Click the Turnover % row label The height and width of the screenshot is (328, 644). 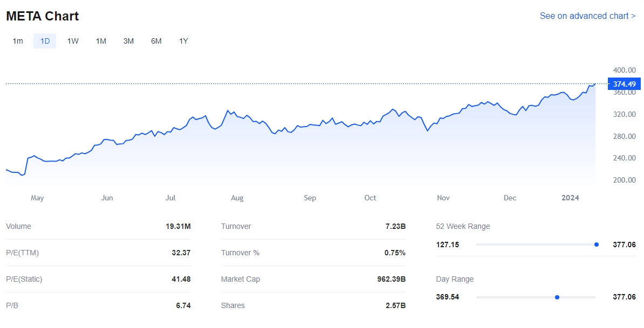[240, 253]
